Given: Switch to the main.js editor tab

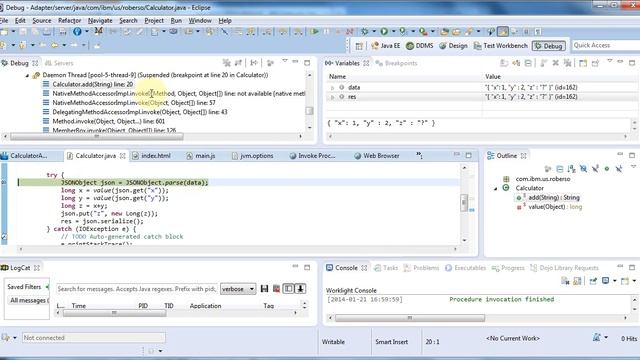Looking at the screenshot, I should 200,156.
